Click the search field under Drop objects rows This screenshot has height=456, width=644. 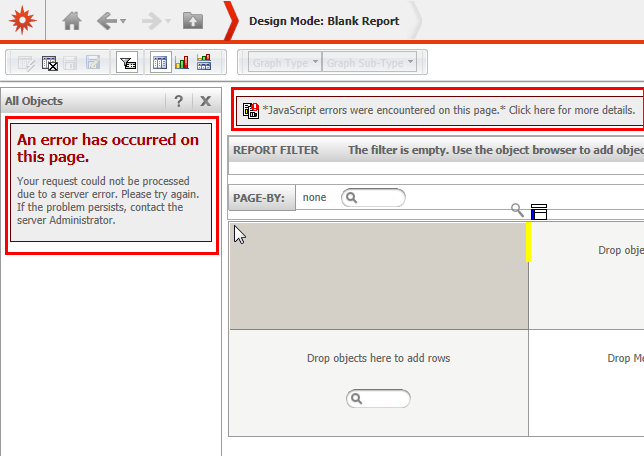click(378, 398)
